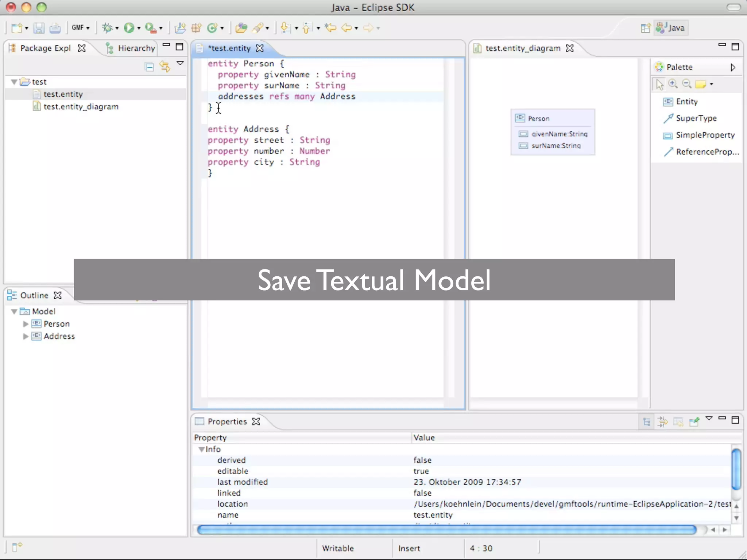Select surName:String in Person diagram node

(550, 145)
